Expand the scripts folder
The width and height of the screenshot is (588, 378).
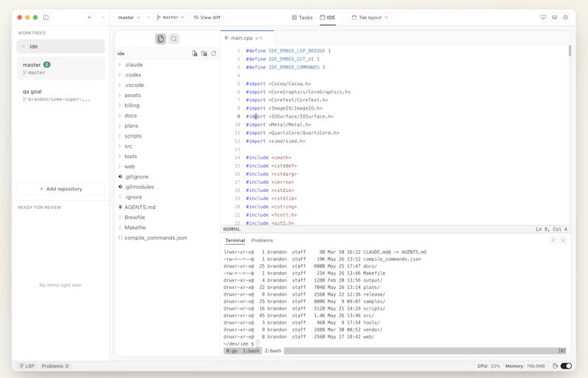coord(120,136)
